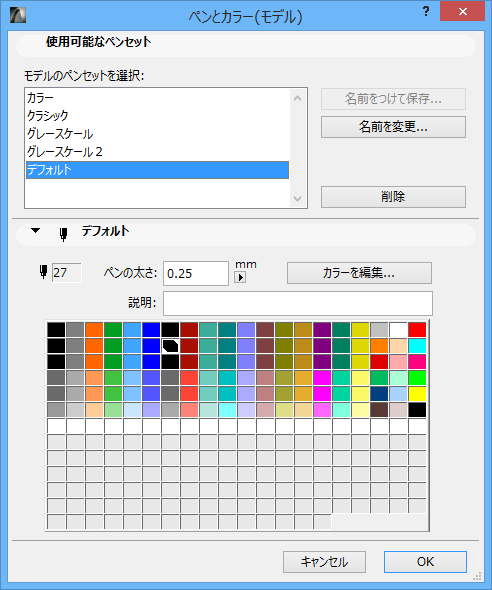Click the pen icon beside デフォルト header
The width and height of the screenshot is (492, 590).
[63, 234]
